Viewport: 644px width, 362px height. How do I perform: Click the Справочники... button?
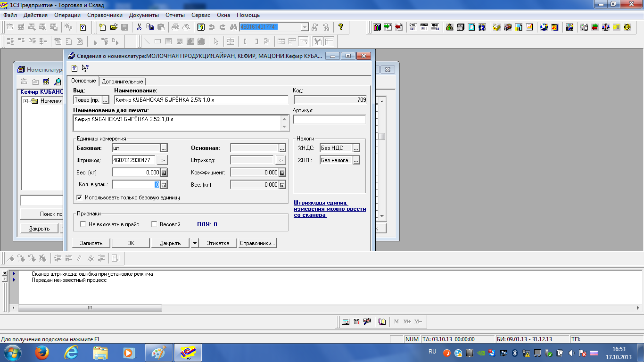coord(257,243)
